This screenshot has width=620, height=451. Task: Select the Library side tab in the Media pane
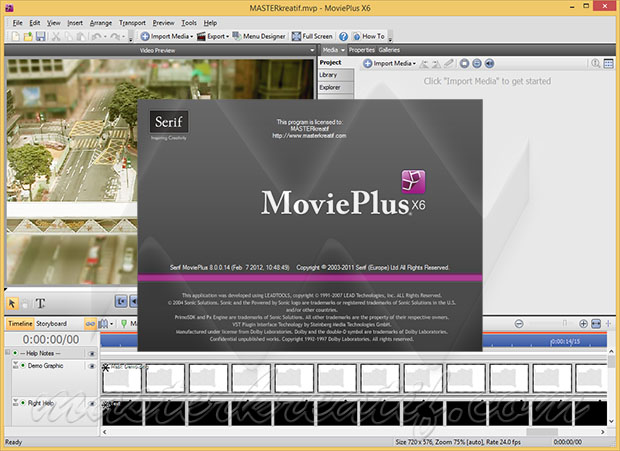click(336, 75)
